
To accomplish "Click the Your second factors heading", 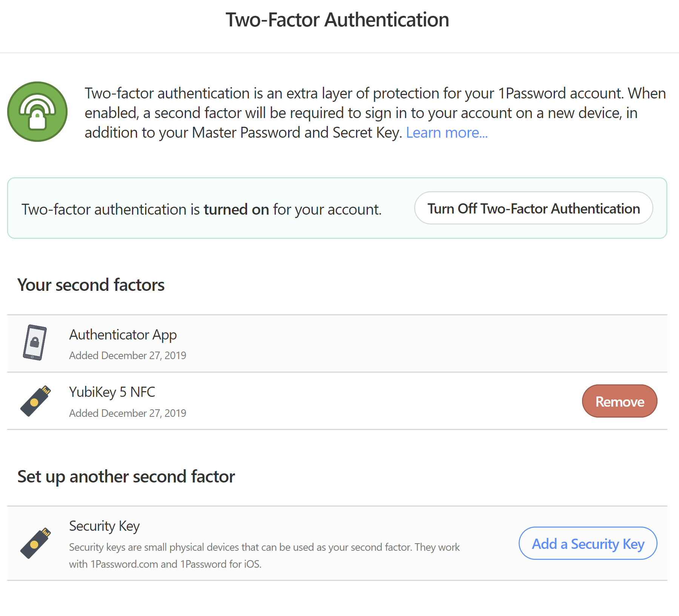I will tap(91, 285).
